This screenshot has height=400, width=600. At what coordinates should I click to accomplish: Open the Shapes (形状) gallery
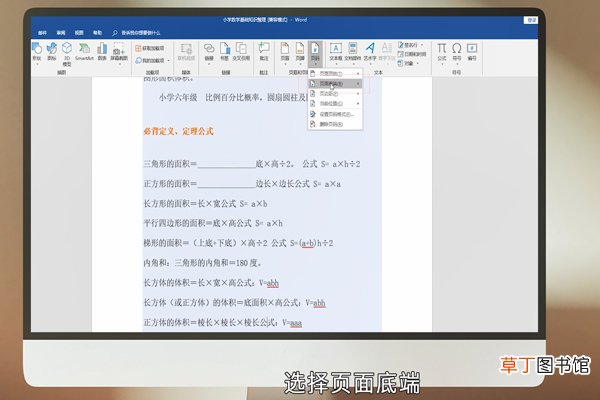[37, 52]
